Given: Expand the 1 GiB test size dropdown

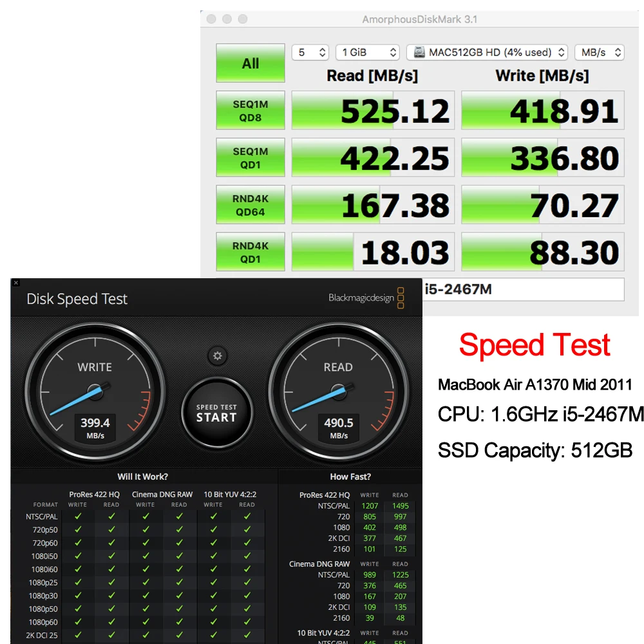Looking at the screenshot, I should (370, 52).
